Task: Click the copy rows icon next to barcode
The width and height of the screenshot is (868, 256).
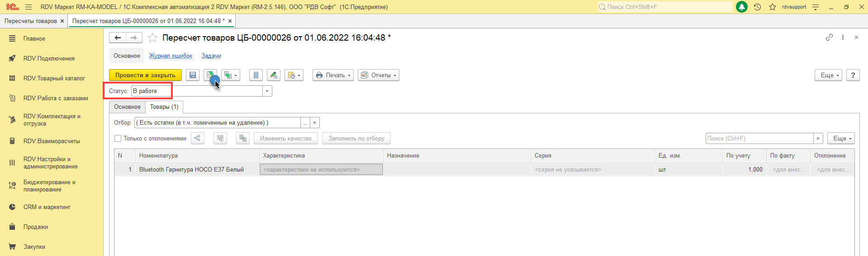Action: [x=243, y=139]
